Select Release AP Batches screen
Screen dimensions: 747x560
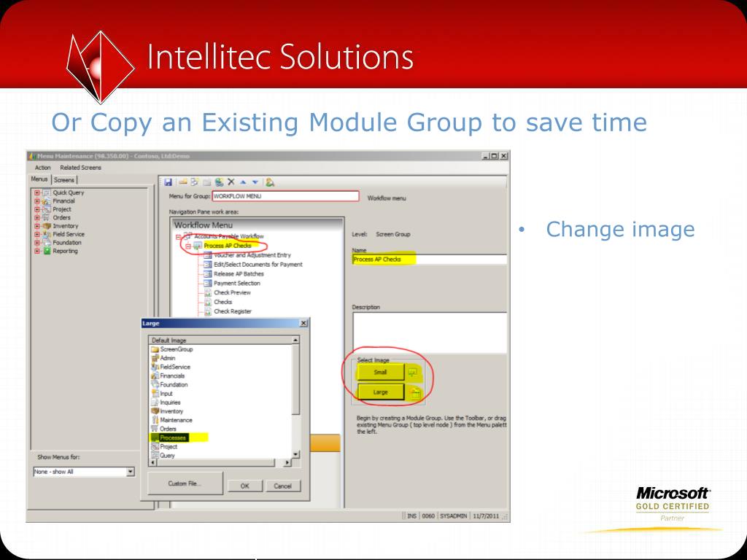click(x=239, y=274)
